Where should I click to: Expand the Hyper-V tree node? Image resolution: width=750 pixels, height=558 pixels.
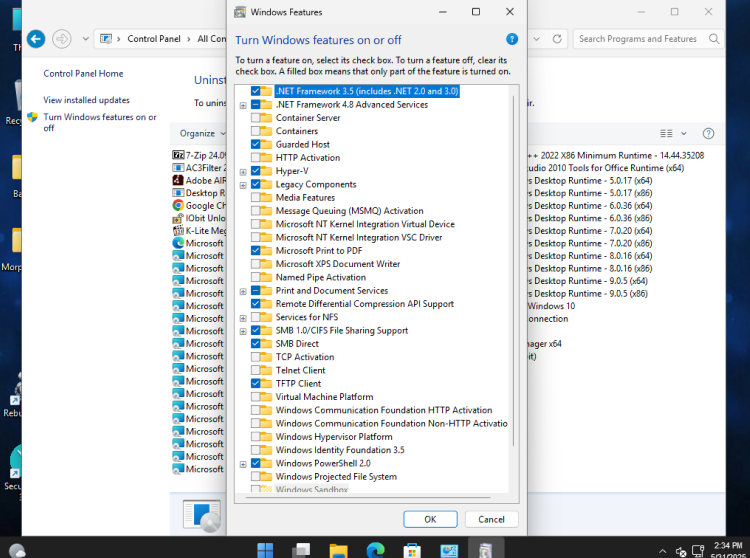point(243,172)
